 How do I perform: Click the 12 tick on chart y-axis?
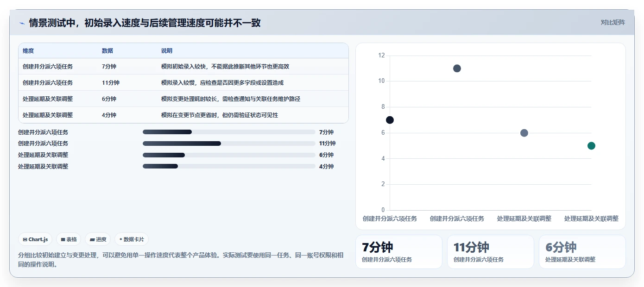click(x=381, y=56)
